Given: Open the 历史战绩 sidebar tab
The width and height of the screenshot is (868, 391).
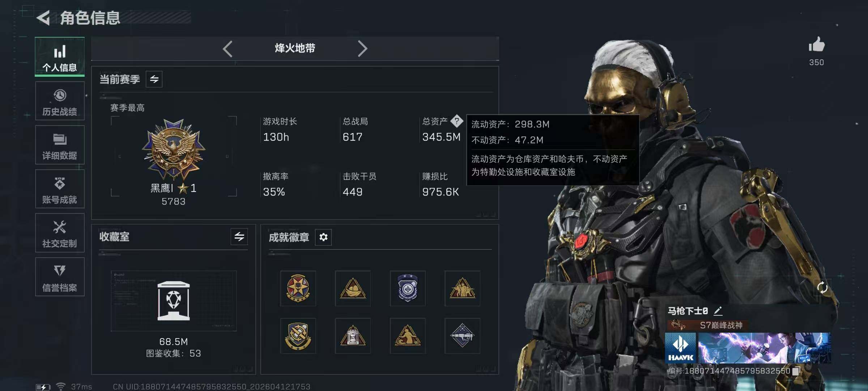Looking at the screenshot, I should [x=60, y=101].
